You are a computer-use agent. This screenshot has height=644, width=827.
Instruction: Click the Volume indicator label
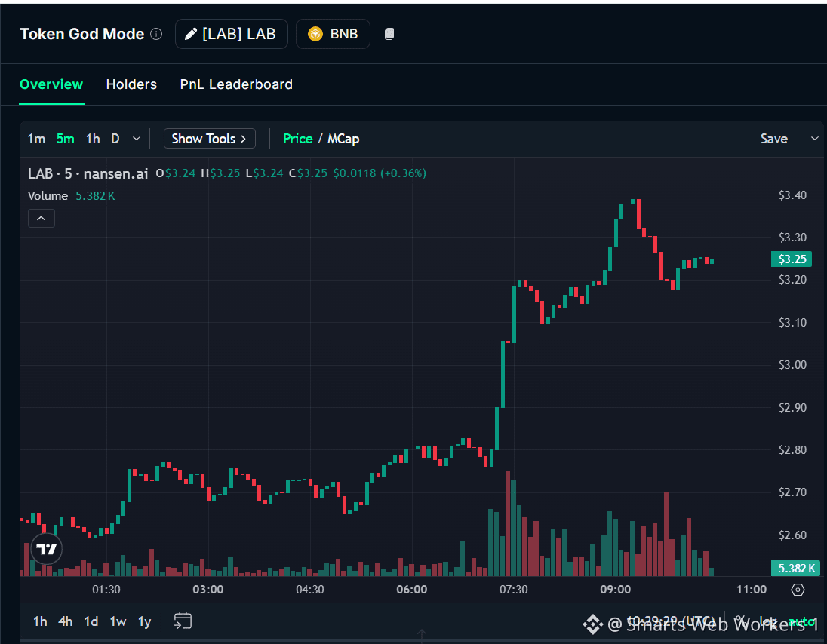pos(48,195)
